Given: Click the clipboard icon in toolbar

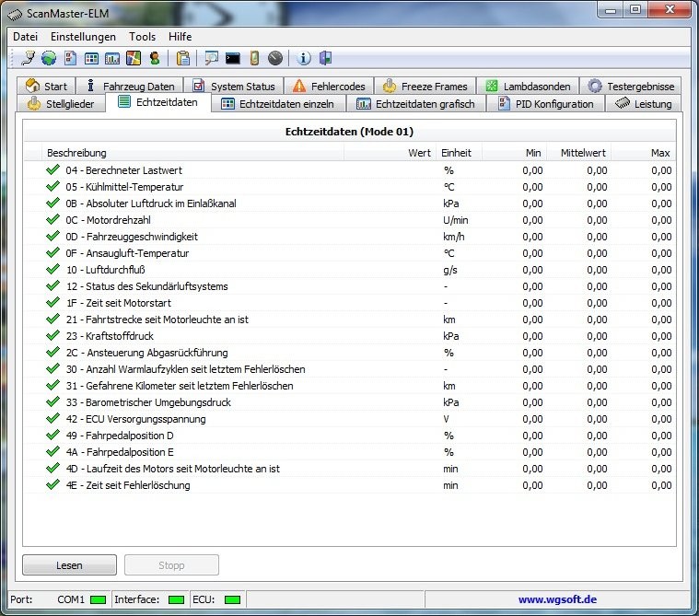Looking at the screenshot, I should click(x=183, y=58).
